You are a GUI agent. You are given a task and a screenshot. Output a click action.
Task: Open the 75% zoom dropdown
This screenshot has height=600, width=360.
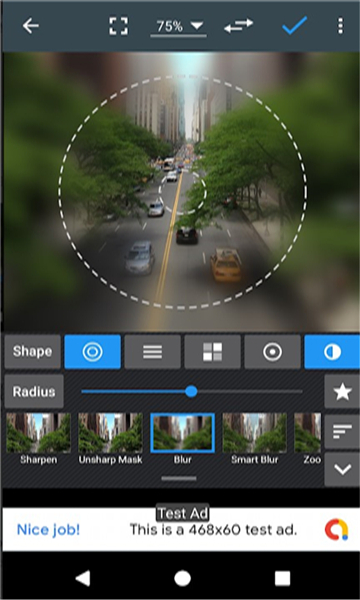point(179,27)
